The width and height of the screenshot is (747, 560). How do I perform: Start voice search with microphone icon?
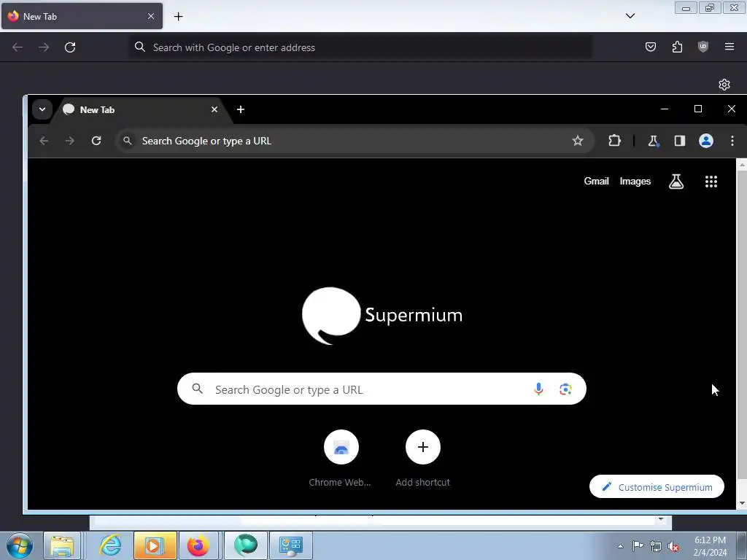click(x=538, y=389)
